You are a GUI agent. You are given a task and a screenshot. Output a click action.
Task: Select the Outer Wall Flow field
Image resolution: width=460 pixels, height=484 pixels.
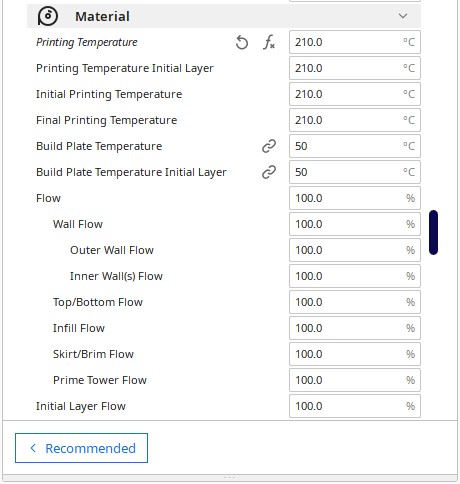coord(355,250)
